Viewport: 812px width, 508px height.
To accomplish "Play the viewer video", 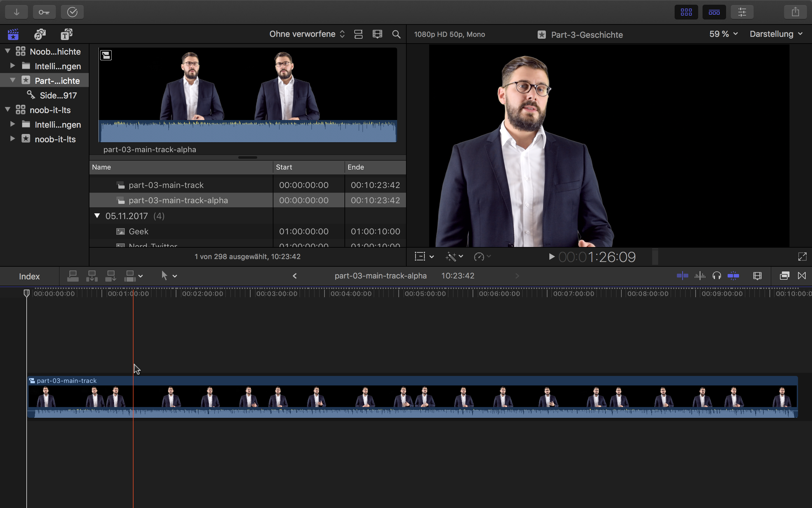I will click(x=551, y=257).
